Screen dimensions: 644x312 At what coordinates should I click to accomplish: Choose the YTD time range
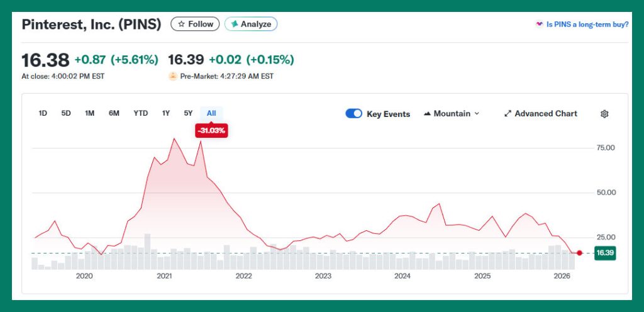[140, 113]
